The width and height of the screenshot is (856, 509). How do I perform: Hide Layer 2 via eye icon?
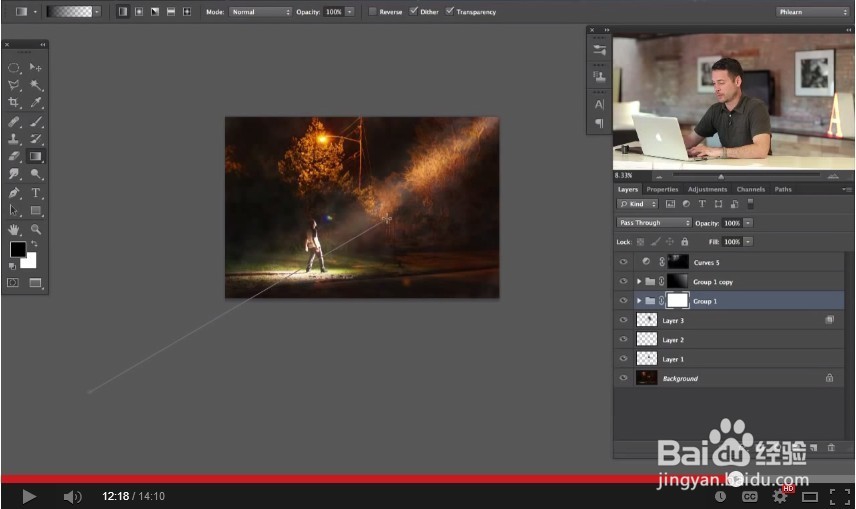(623, 339)
